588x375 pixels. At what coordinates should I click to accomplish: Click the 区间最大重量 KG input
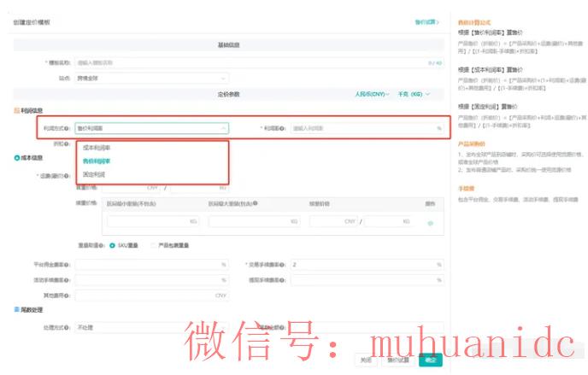pos(254,221)
